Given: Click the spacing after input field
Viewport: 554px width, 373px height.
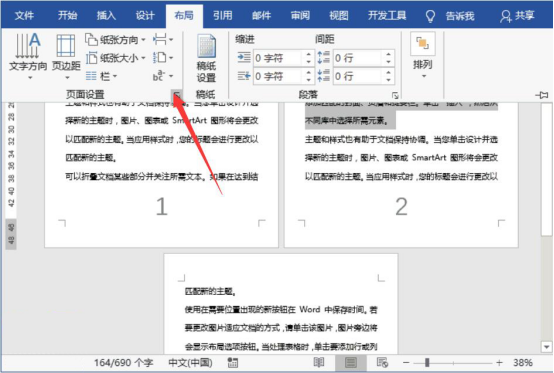Looking at the screenshot, I should (x=358, y=76).
